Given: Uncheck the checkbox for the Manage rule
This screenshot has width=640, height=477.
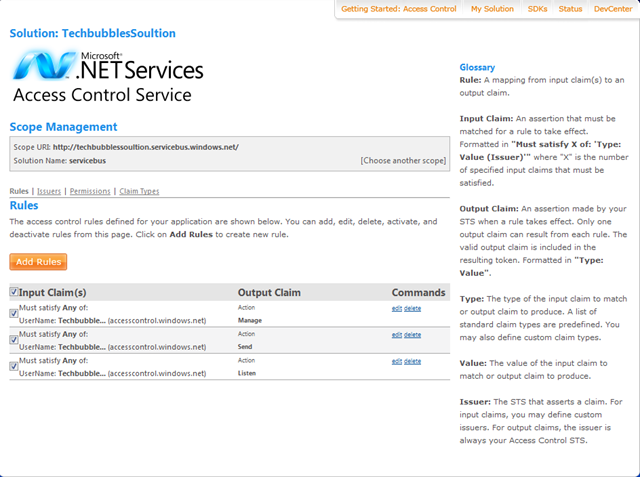Looking at the screenshot, I should point(14,313).
